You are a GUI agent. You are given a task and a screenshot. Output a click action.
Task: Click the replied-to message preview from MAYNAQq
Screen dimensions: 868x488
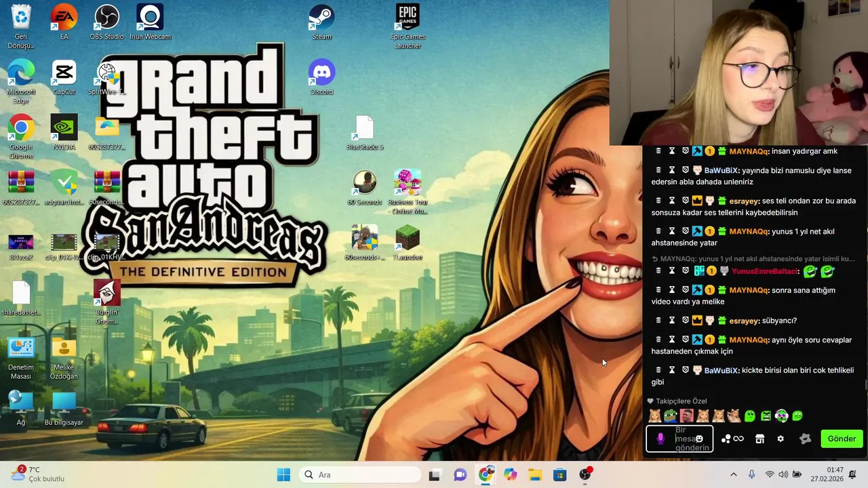(753, 259)
